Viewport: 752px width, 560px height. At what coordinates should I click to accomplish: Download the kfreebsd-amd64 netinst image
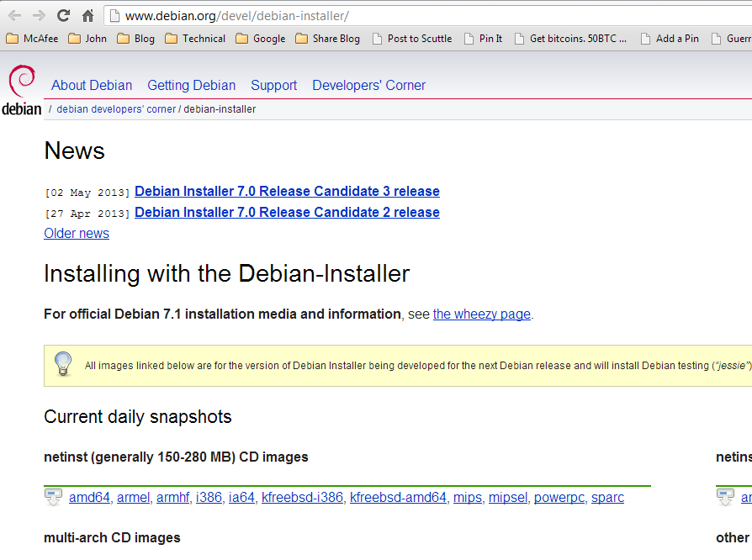pos(398,498)
